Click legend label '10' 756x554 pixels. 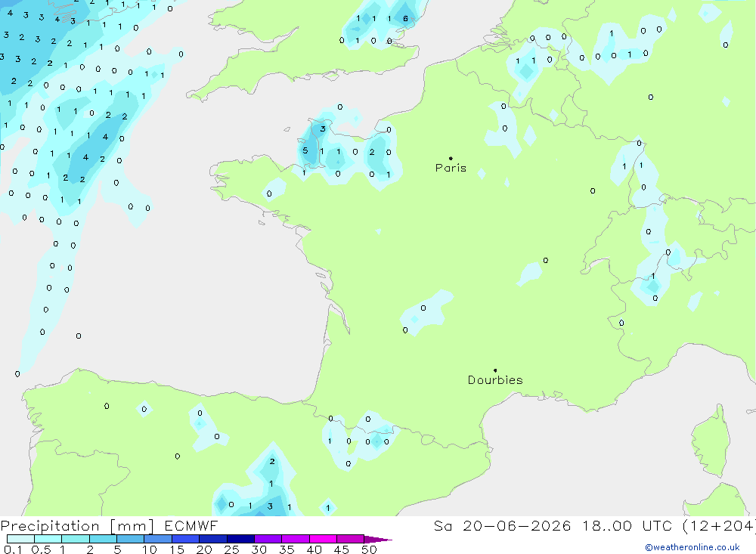point(150,549)
